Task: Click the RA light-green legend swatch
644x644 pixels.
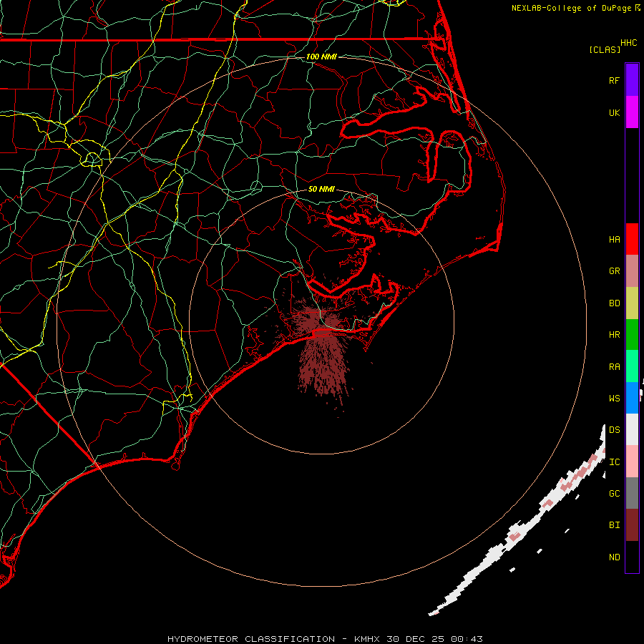Action: click(x=632, y=366)
